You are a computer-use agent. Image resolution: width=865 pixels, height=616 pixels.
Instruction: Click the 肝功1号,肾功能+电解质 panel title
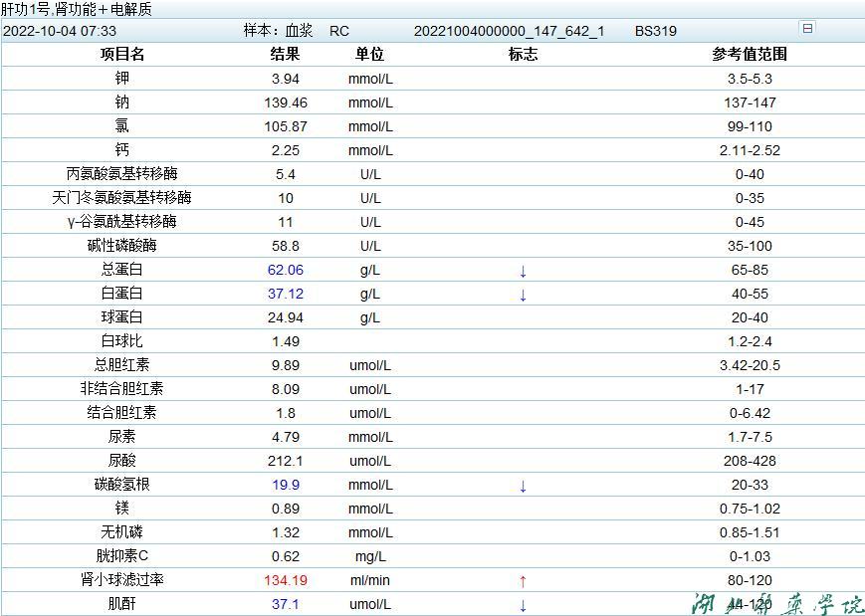pyautogui.click(x=77, y=9)
